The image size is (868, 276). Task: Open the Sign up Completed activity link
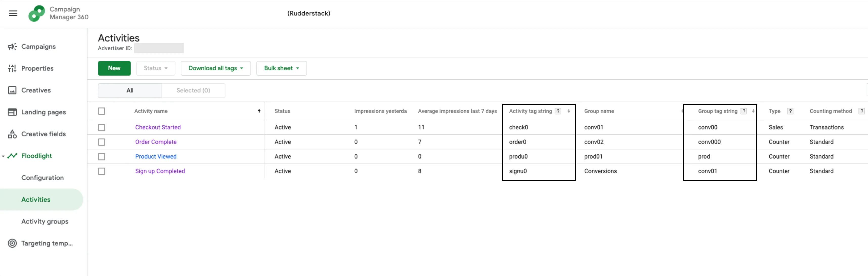point(160,171)
